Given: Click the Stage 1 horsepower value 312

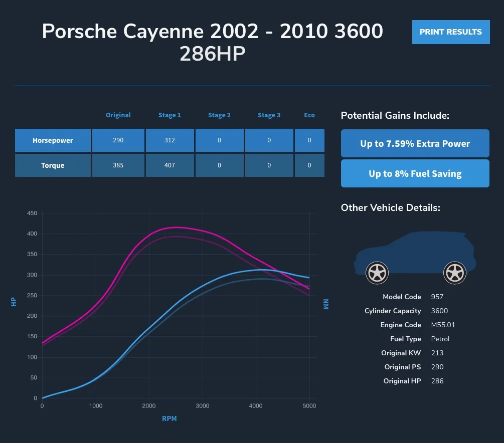Looking at the screenshot, I should tap(170, 140).
